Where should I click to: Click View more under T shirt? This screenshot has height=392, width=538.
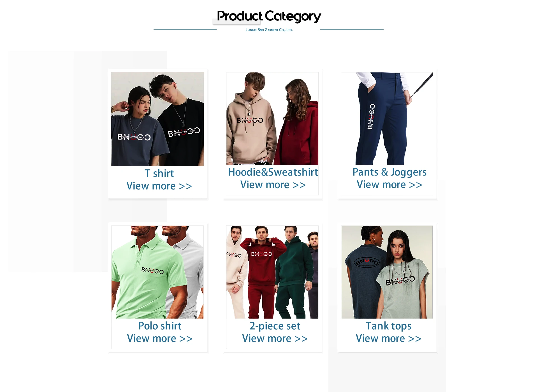coord(159,186)
